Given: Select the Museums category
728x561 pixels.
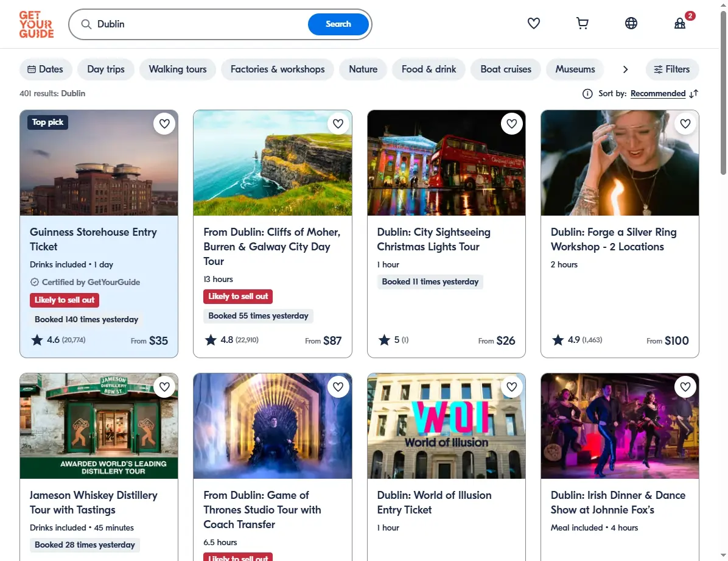Looking at the screenshot, I should point(575,69).
